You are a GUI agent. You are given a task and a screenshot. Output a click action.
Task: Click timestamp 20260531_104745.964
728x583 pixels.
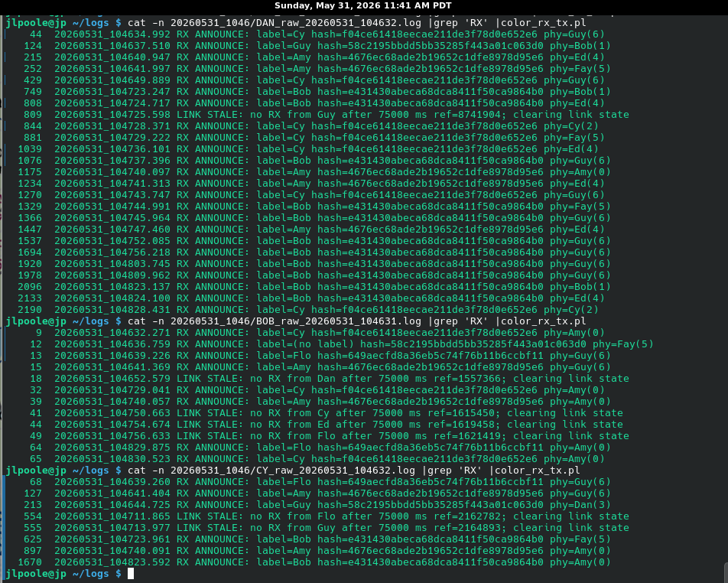tap(112, 218)
